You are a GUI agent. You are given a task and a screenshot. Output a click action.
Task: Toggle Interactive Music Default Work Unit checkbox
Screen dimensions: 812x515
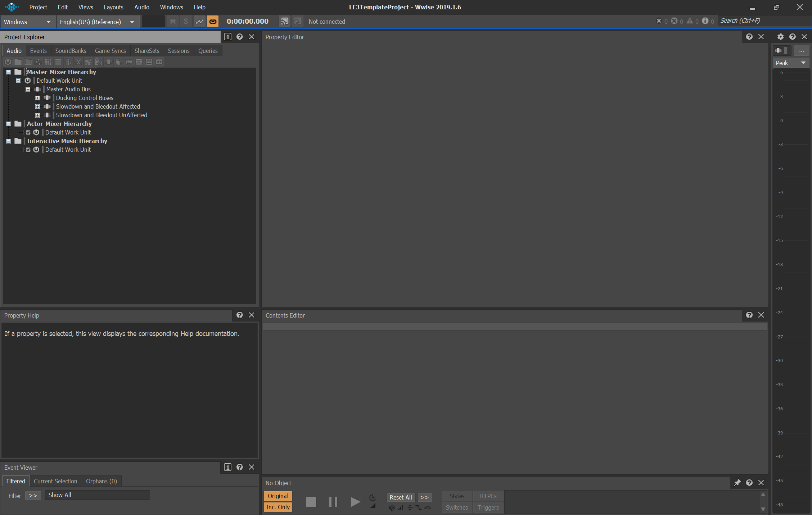click(28, 150)
